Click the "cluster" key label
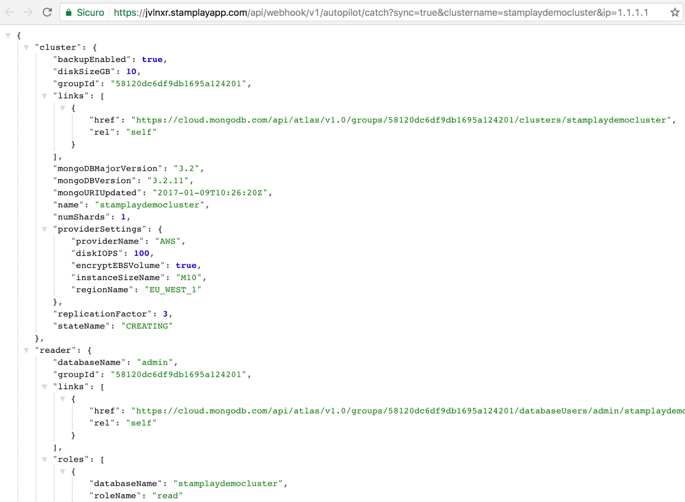 tap(58, 47)
